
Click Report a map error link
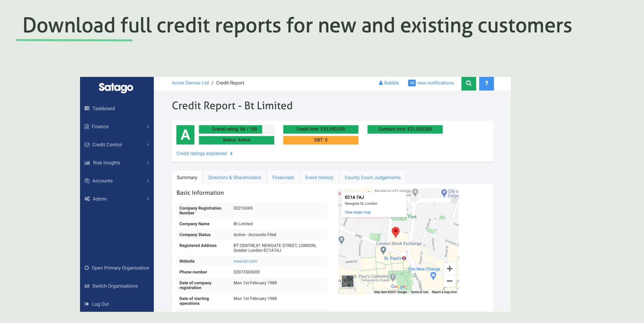click(x=444, y=292)
